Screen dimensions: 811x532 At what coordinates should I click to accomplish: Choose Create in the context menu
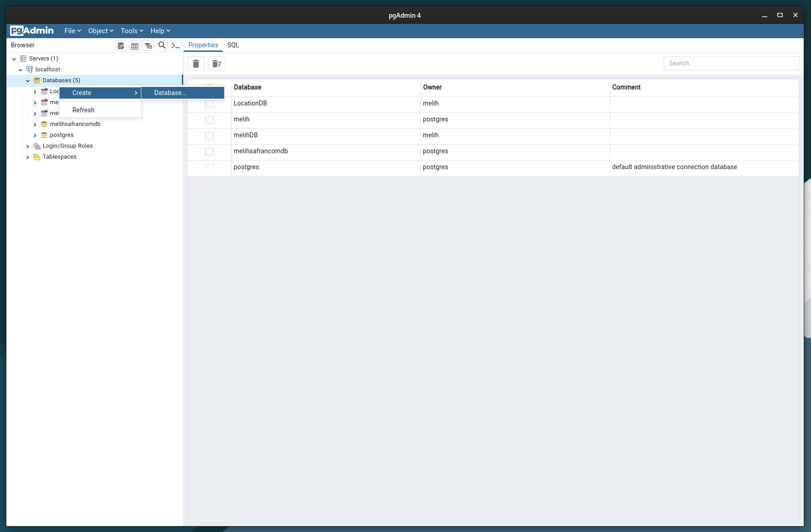click(x=100, y=93)
